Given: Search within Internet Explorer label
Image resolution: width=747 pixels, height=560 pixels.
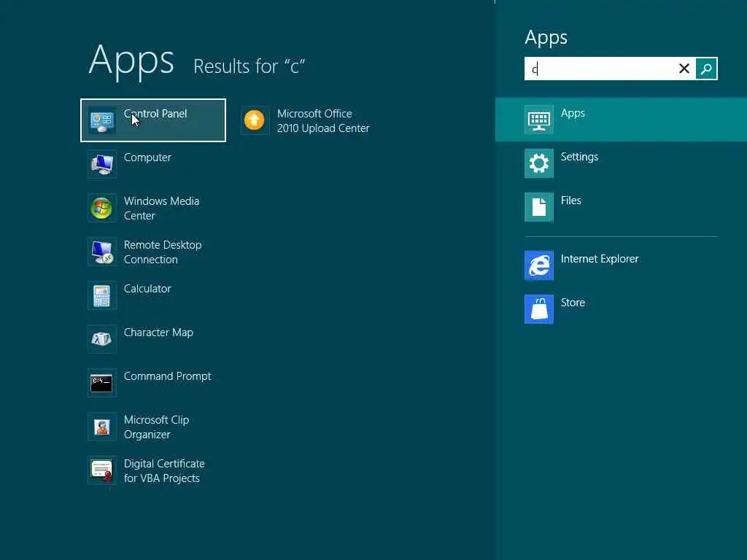Looking at the screenshot, I should tap(600, 259).
